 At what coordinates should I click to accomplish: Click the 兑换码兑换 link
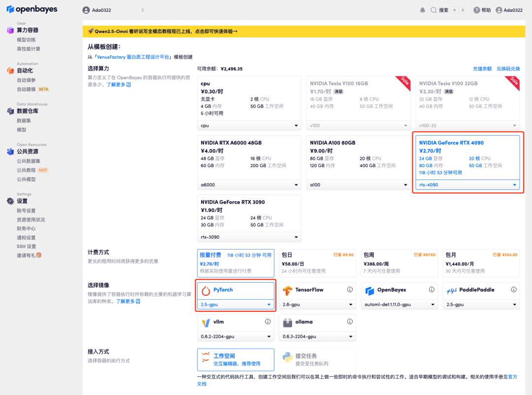click(508, 69)
